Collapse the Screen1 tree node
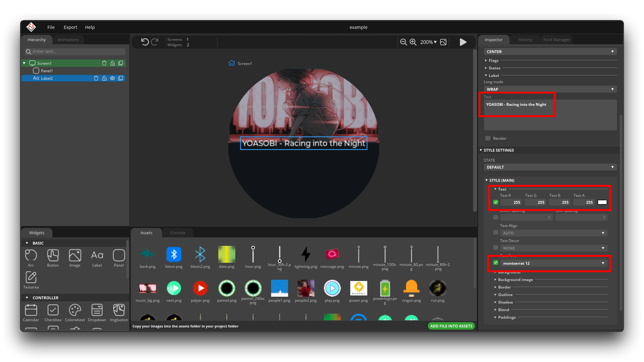Screen dimensions: 644x362 24,63
